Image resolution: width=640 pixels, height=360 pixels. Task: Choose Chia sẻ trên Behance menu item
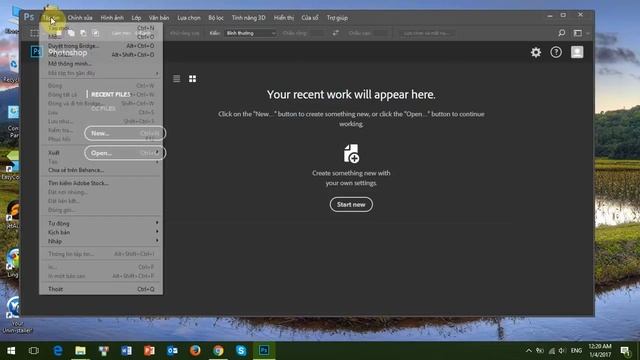102,170
